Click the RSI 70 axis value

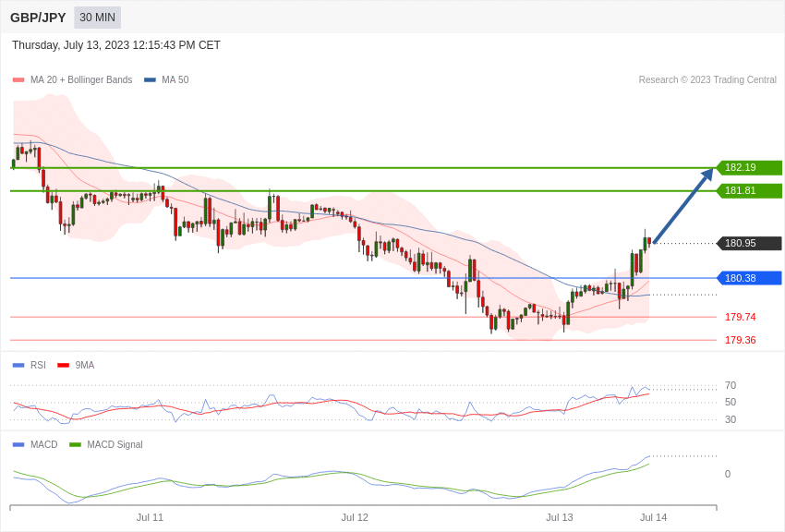(731, 386)
